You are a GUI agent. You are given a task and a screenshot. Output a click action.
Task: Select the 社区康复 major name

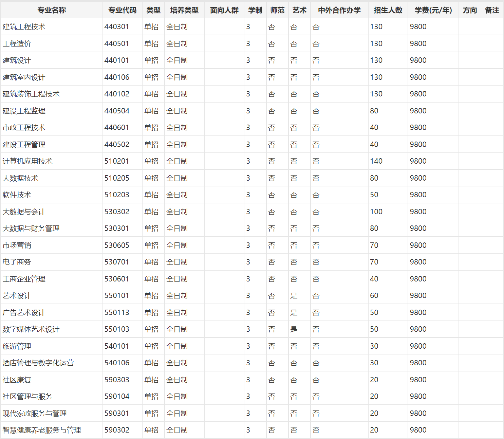(x=17, y=380)
